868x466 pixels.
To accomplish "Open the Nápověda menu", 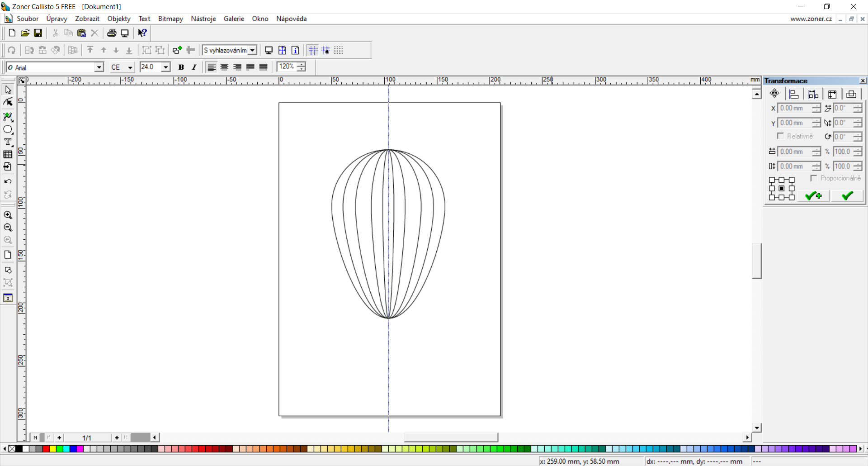I will (x=292, y=19).
